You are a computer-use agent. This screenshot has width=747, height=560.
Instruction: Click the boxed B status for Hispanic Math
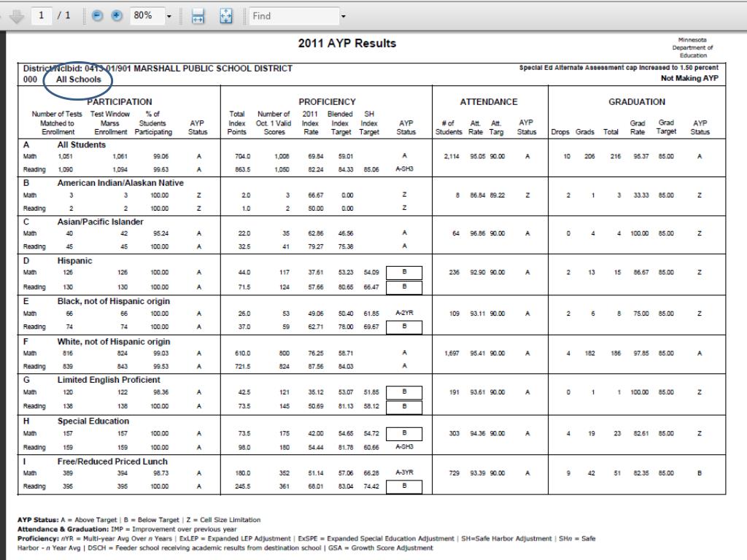404,273
